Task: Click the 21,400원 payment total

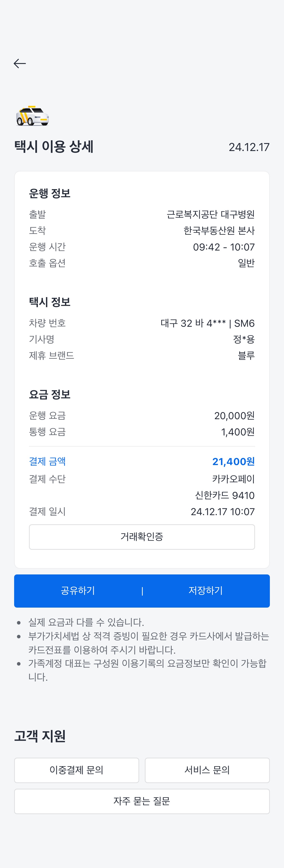Action: (233, 462)
